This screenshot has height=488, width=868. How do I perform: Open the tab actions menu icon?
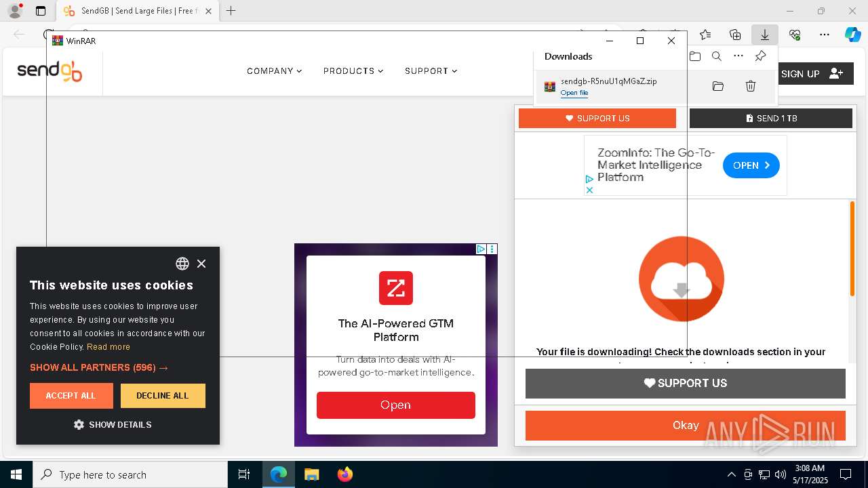pyautogui.click(x=41, y=11)
